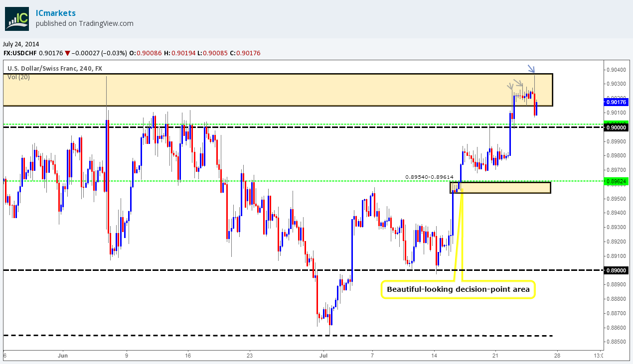Click 'published on TradingView.com' text
This screenshot has width=633, height=364.
point(85,23)
